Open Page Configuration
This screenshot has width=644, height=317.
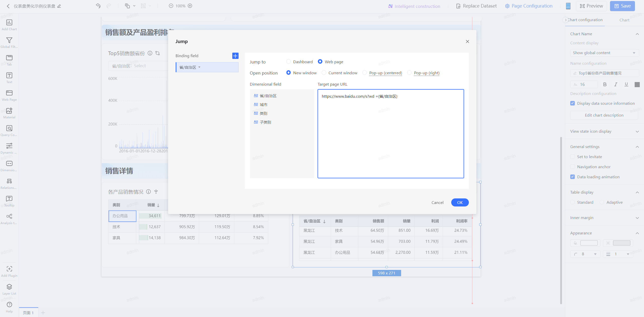coord(529,6)
